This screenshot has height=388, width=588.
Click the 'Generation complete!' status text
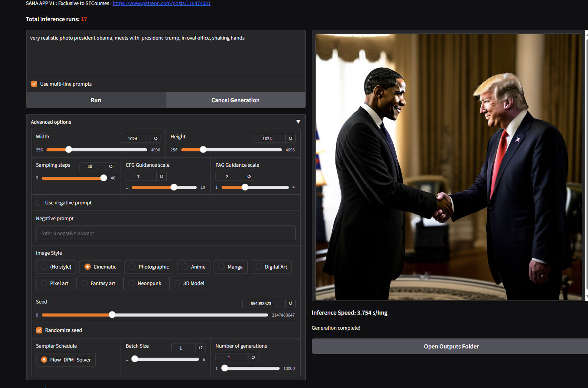coord(336,328)
